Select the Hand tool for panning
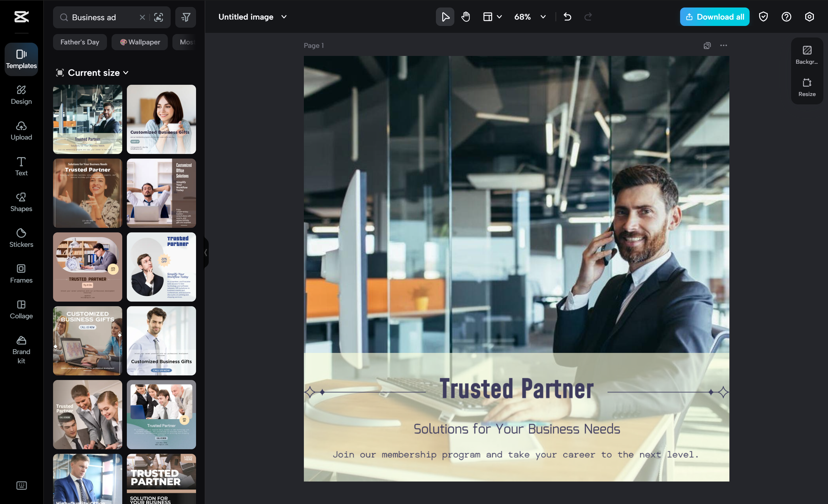The height and width of the screenshot is (504, 828). [x=465, y=16]
